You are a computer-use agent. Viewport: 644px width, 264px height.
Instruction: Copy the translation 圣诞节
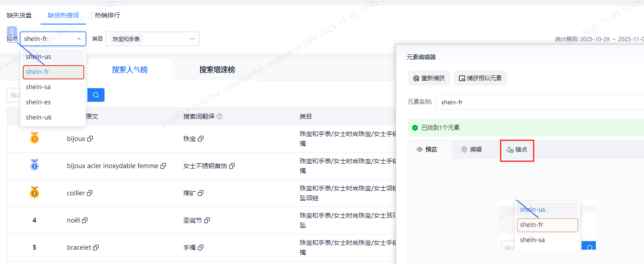[x=207, y=220]
